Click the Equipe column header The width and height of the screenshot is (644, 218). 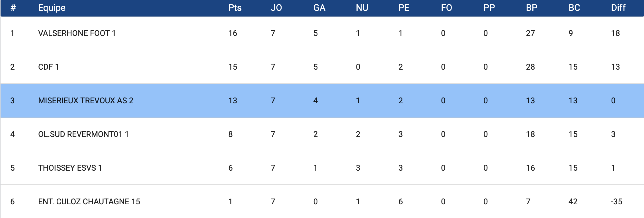click(x=52, y=8)
